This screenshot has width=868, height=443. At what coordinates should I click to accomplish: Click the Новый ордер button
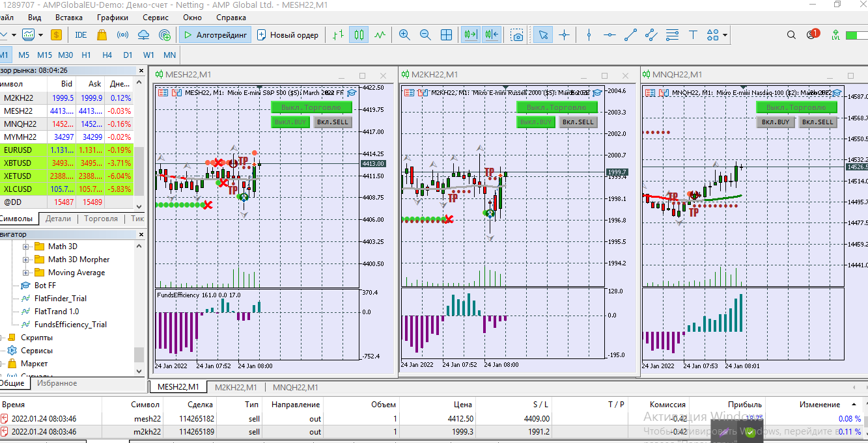[288, 35]
